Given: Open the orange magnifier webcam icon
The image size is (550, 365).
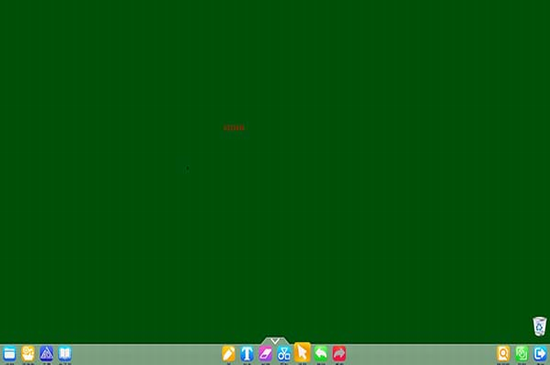Looking at the screenshot, I should 503,353.
